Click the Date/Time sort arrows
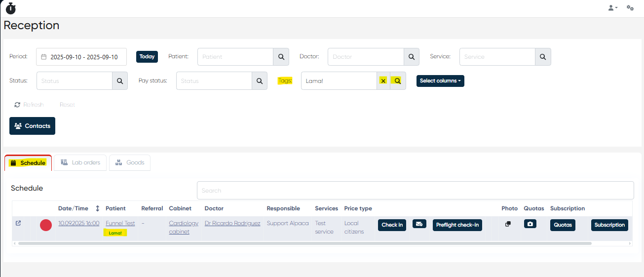This screenshot has height=277, width=644. (97, 208)
